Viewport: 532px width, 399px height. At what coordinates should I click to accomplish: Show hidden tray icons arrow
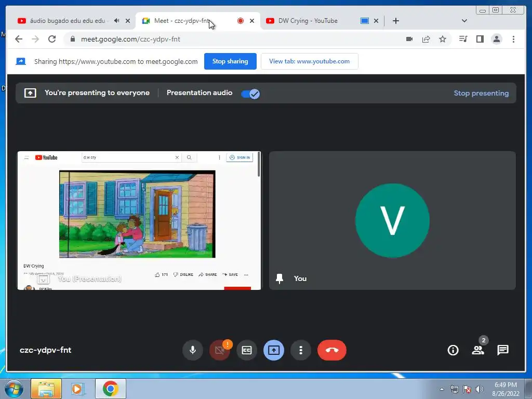(x=442, y=389)
